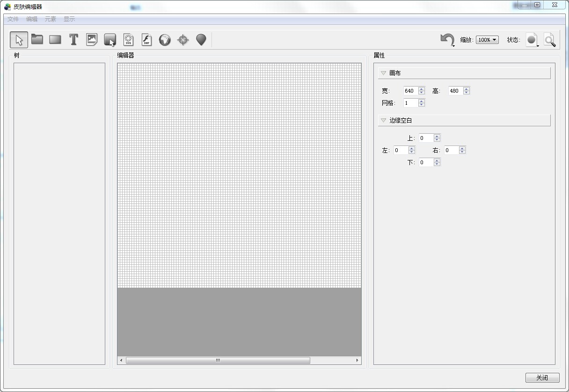This screenshot has width=569, height=392.
Task: Click the skin editor app icon in title bar
Action: click(7, 6)
